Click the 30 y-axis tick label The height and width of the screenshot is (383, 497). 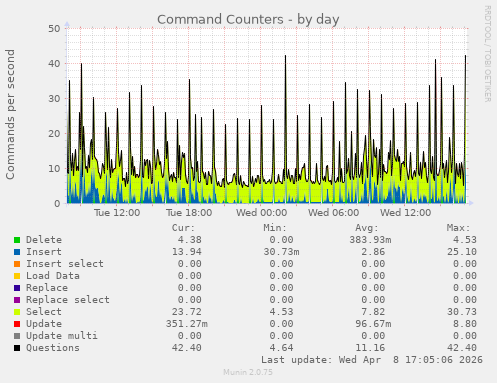[x=54, y=99]
